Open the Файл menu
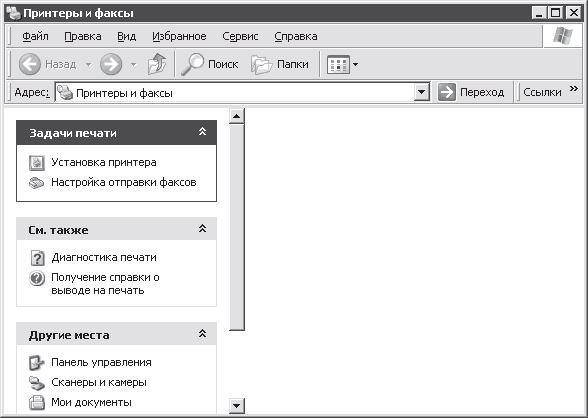This screenshot has height=418, width=588. point(35,36)
